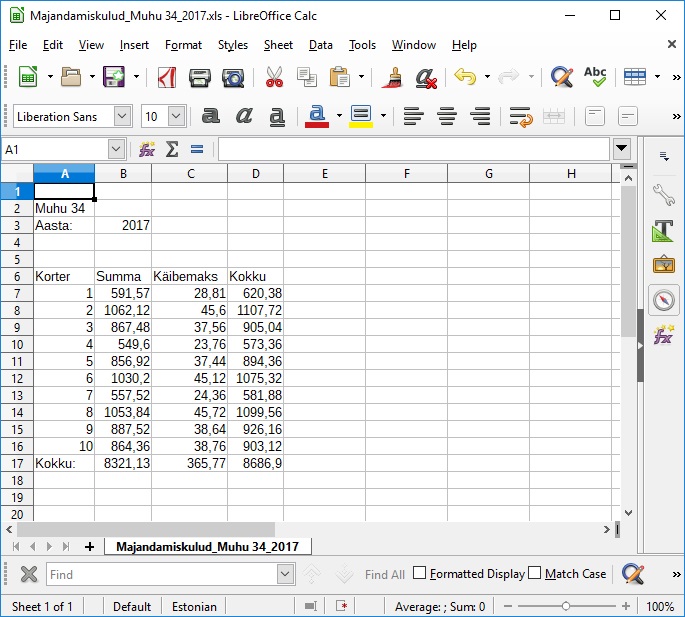This screenshot has height=617, width=685.
Task: Open sidebar Navigator compass
Action: click(x=664, y=300)
